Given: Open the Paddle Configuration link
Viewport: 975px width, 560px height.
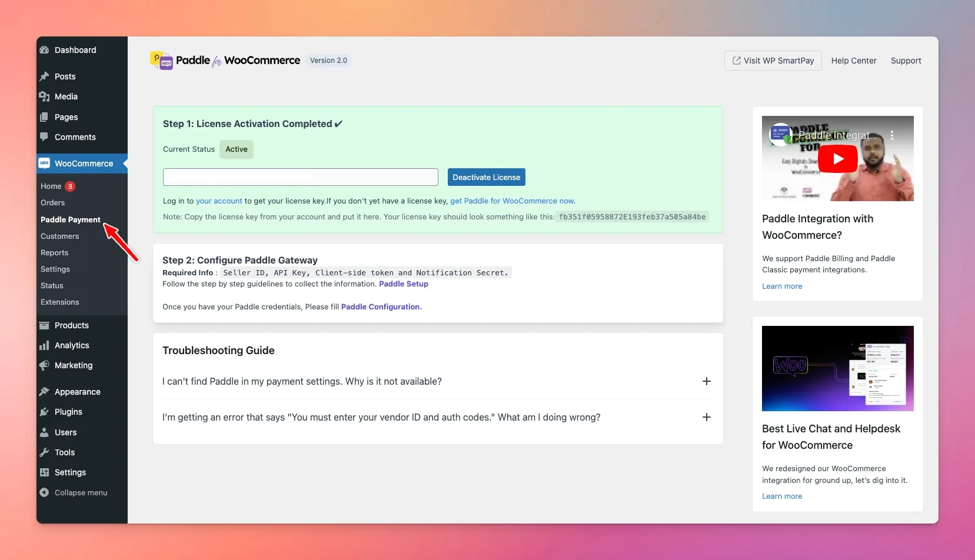Looking at the screenshot, I should click(381, 307).
